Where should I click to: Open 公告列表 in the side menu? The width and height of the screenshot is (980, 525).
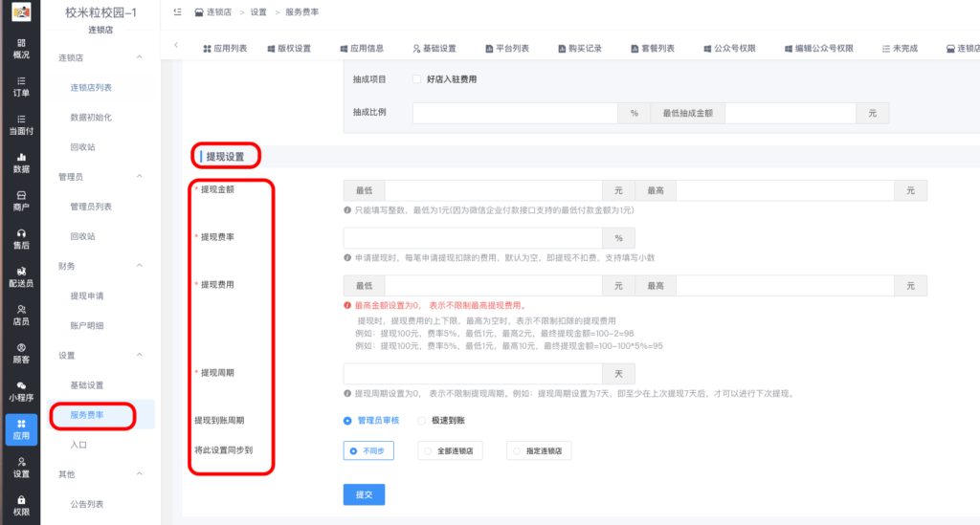pos(87,504)
